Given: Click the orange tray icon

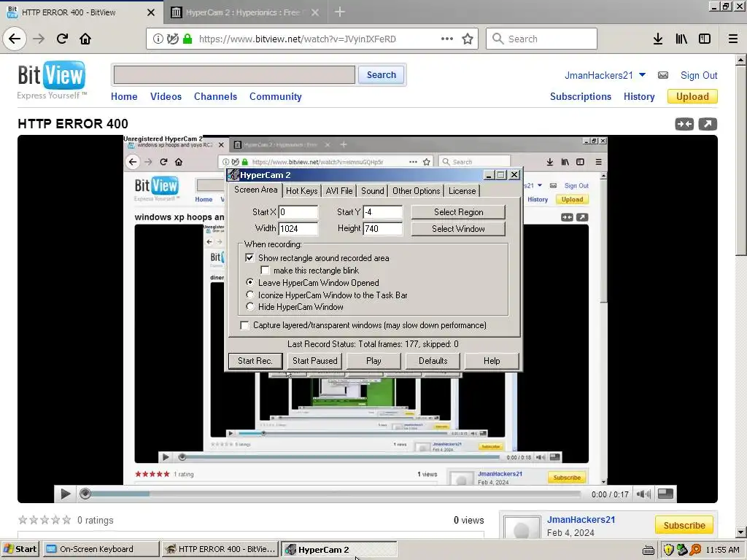Looking at the screenshot, I should pyautogui.click(x=695, y=550).
